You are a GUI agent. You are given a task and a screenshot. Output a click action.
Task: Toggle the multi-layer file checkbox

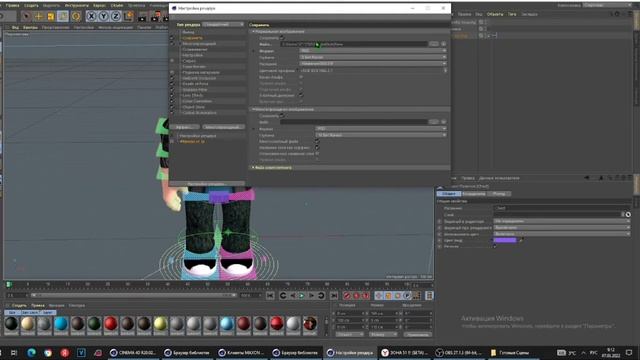[x=317, y=141]
